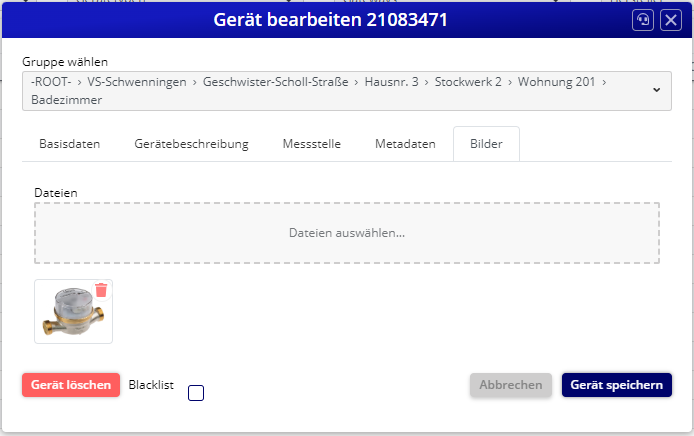The width and height of the screenshot is (694, 436).
Task: Click the headset support icon in header
Action: click(x=643, y=20)
